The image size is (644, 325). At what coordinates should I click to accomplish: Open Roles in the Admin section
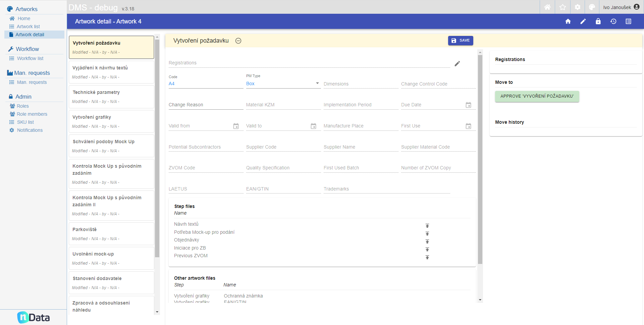(22, 106)
